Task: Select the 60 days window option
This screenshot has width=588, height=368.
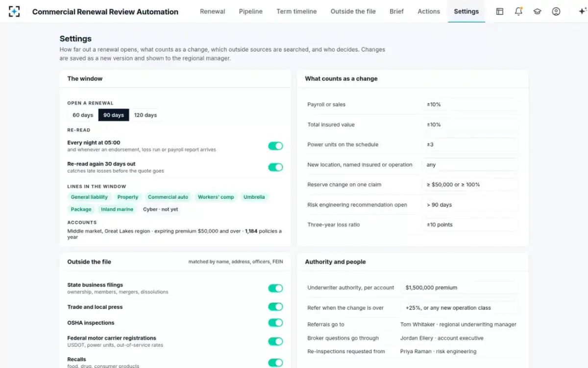Action: point(83,115)
